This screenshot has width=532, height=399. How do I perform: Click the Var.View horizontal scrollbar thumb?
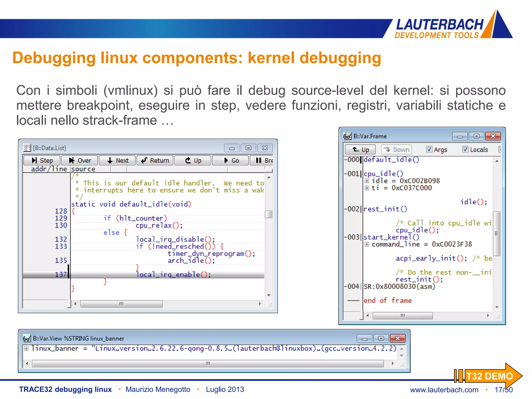[x=208, y=363]
